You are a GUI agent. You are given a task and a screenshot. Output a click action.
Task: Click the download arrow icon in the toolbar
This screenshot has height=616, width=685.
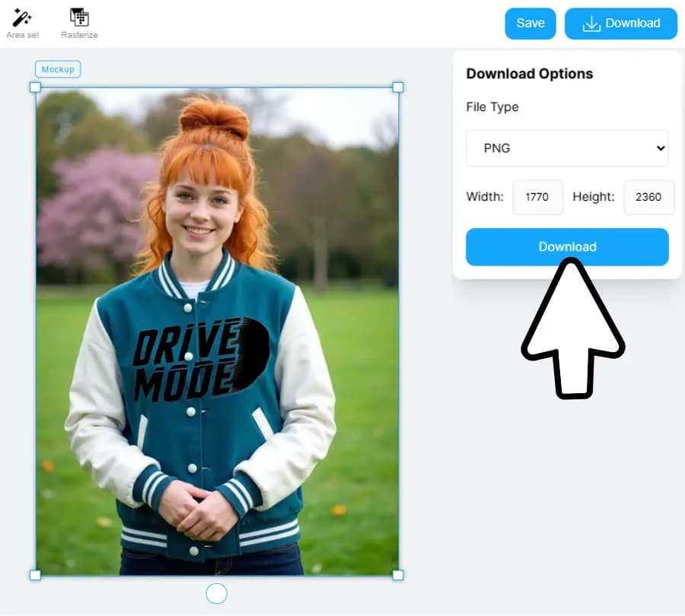click(591, 24)
